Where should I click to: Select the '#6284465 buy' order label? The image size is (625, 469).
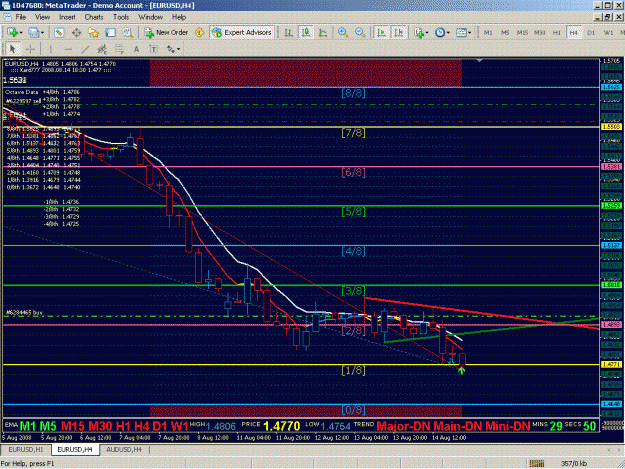(24, 313)
